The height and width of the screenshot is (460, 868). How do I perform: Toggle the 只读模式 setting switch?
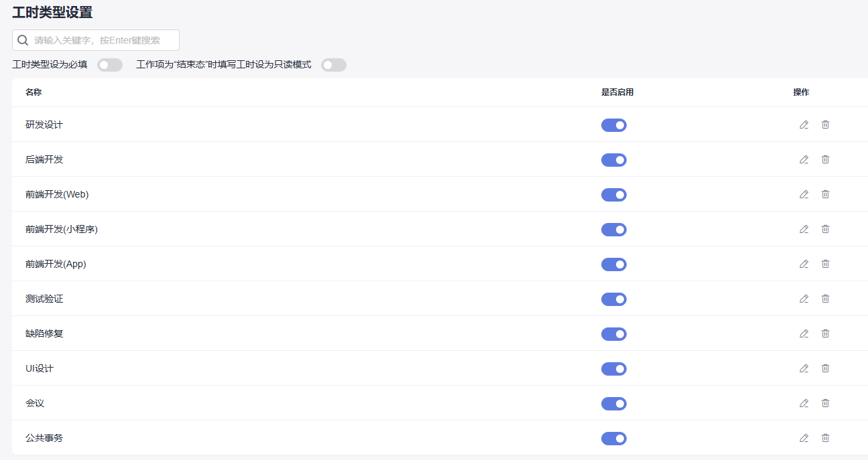tap(333, 65)
